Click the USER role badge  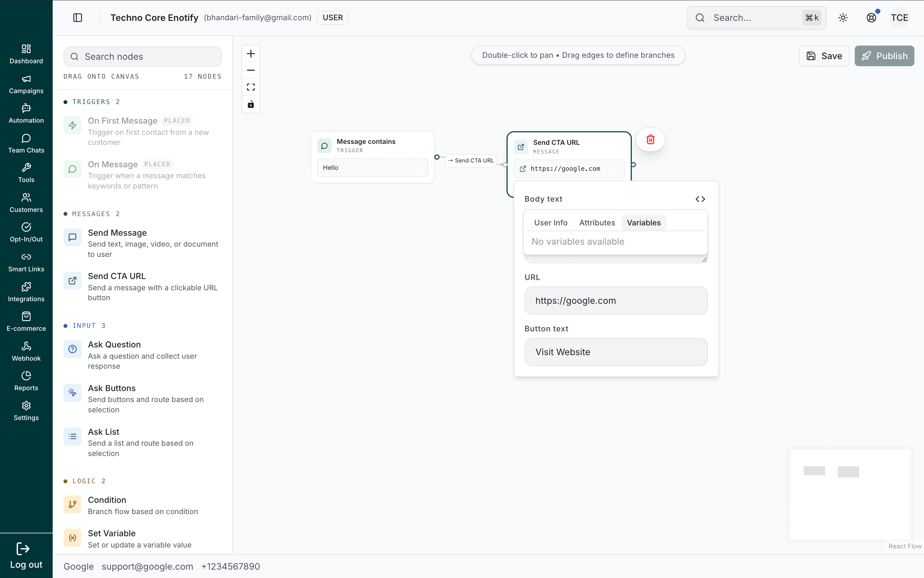(x=333, y=18)
